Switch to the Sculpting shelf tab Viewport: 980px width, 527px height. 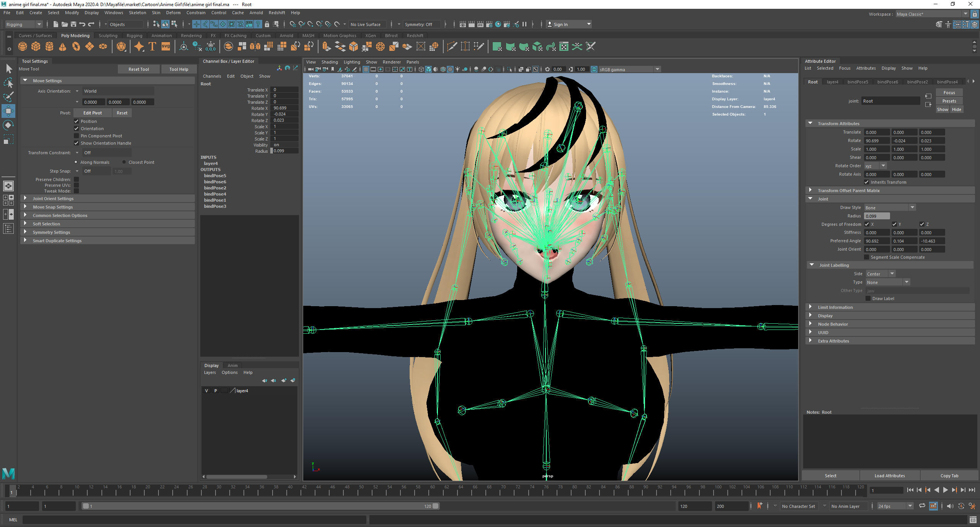pyautogui.click(x=108, y=36)
